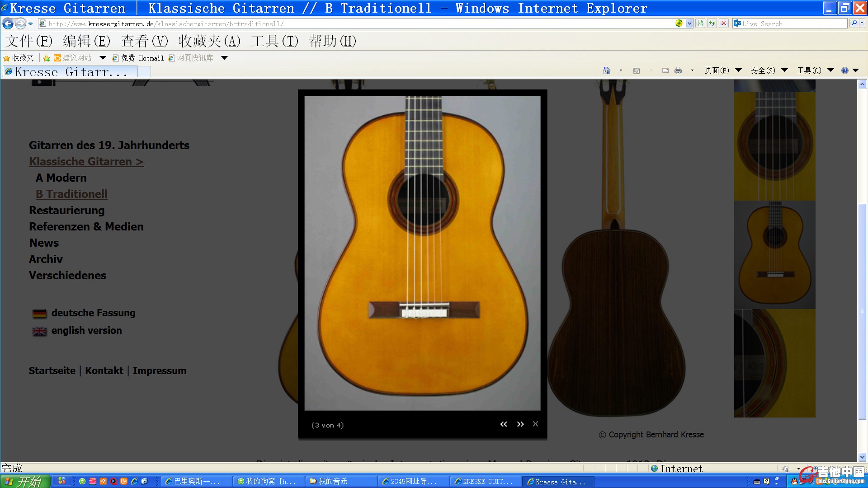The image size is (868, 488).
Task: Click the add-to-favorites-bar star icon
Action: [x=46, y=58]
